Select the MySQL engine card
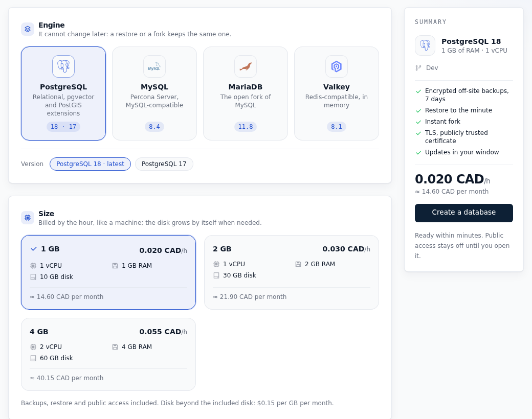 tap(154, 93)
